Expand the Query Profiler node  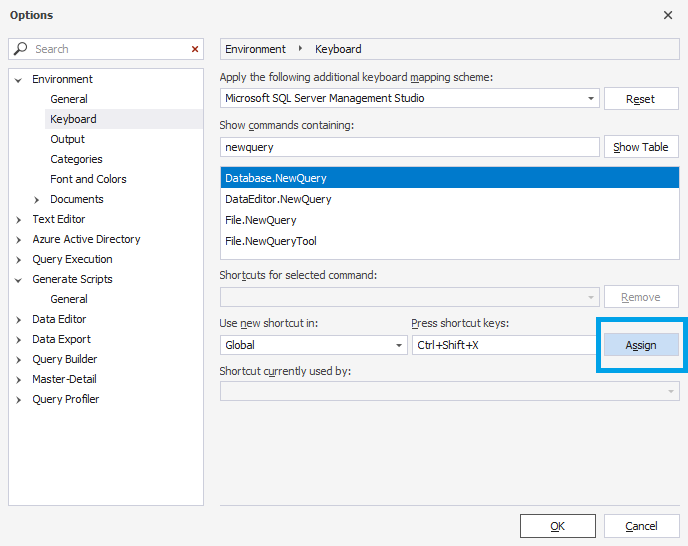tap(18, 400)
